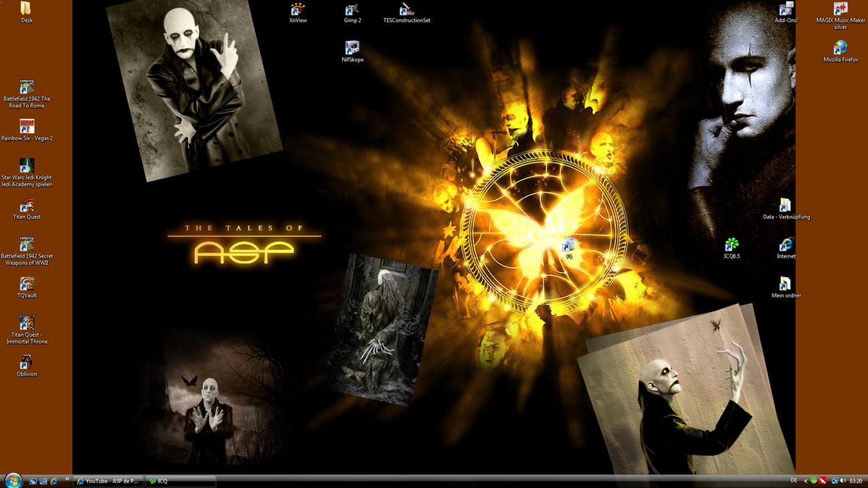
Task: Select the Mozilla Firefox desktop icon
Action: point(840,51)
